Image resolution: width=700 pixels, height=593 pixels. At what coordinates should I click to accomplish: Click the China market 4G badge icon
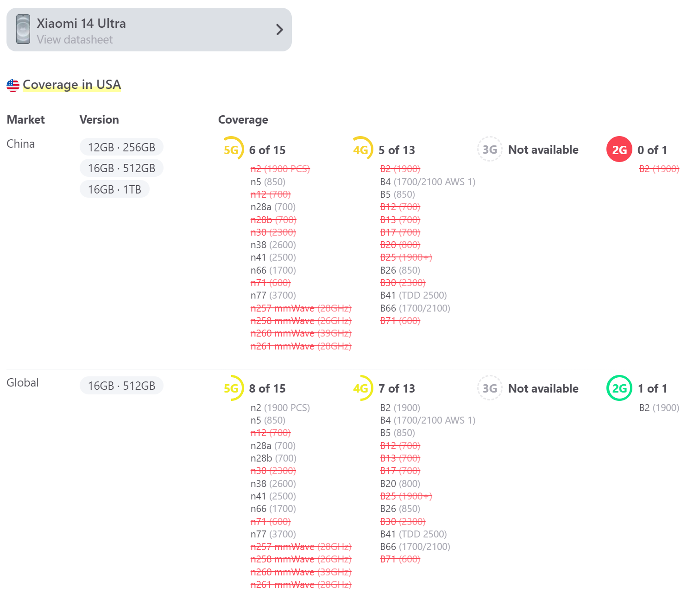pos(361,150)
